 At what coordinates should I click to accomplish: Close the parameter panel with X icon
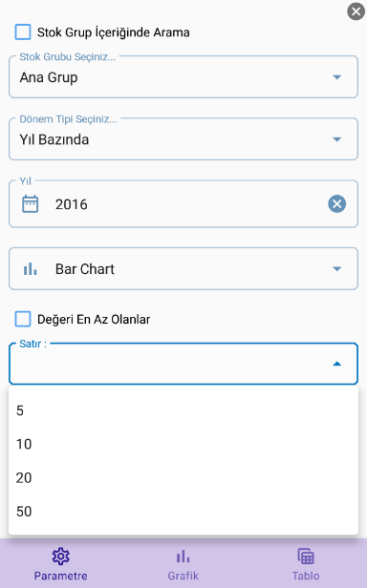click(x=356, y=11)
